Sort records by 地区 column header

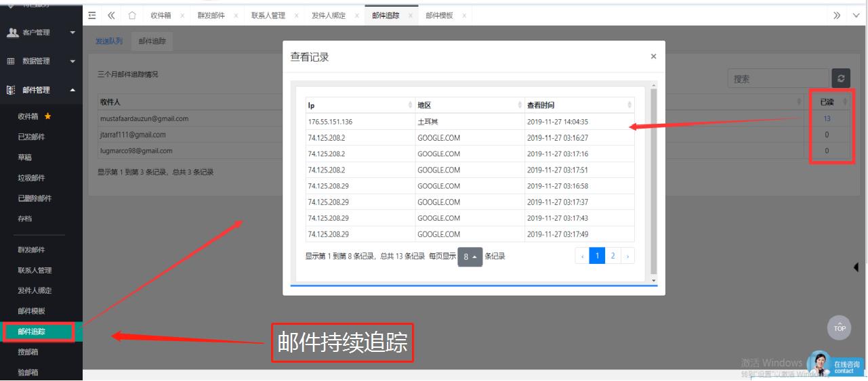(470, 105)
